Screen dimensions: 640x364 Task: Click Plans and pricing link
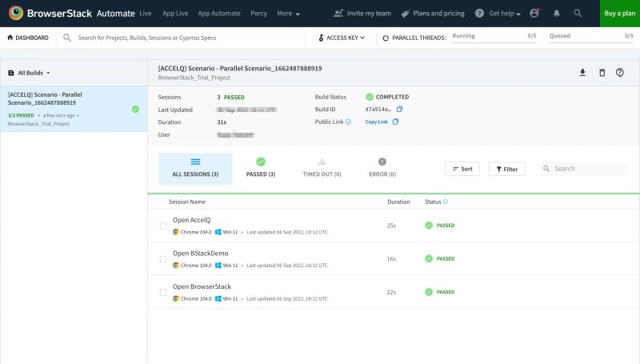[x=438, y=13]
